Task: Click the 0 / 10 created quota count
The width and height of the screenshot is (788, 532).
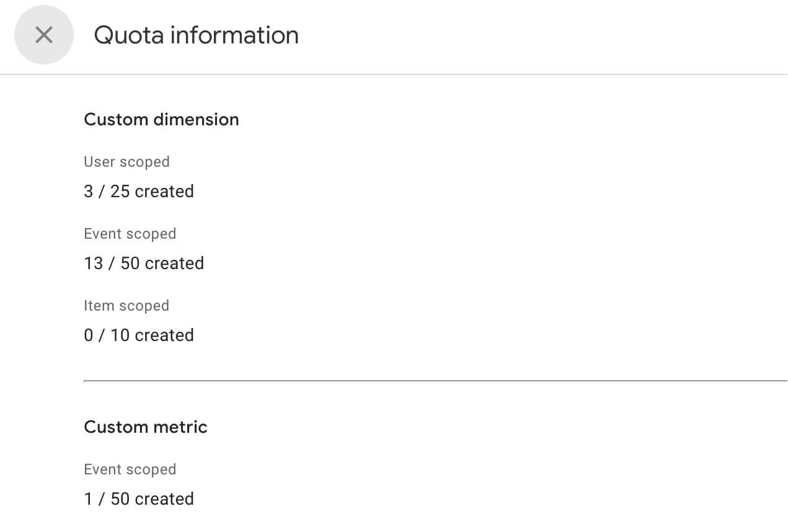Action: click(x=139, y=335)
